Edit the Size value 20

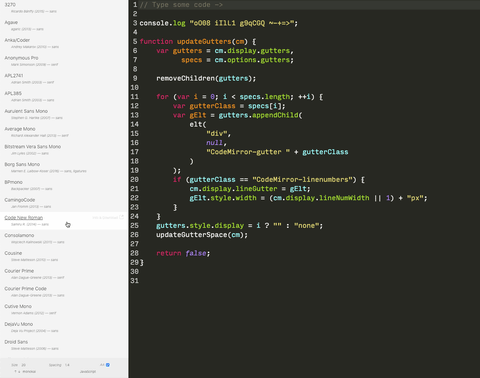pyautogui.click(x=23, y=365)
